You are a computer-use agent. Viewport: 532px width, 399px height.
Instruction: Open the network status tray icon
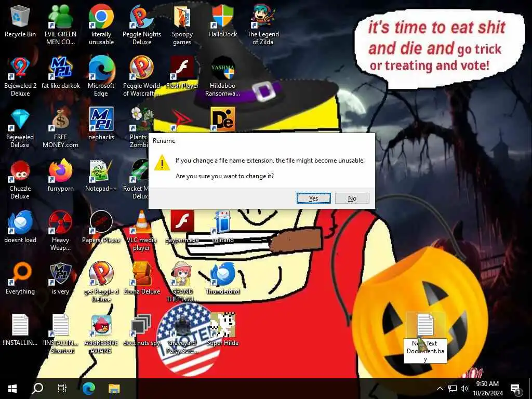(453, 389)
